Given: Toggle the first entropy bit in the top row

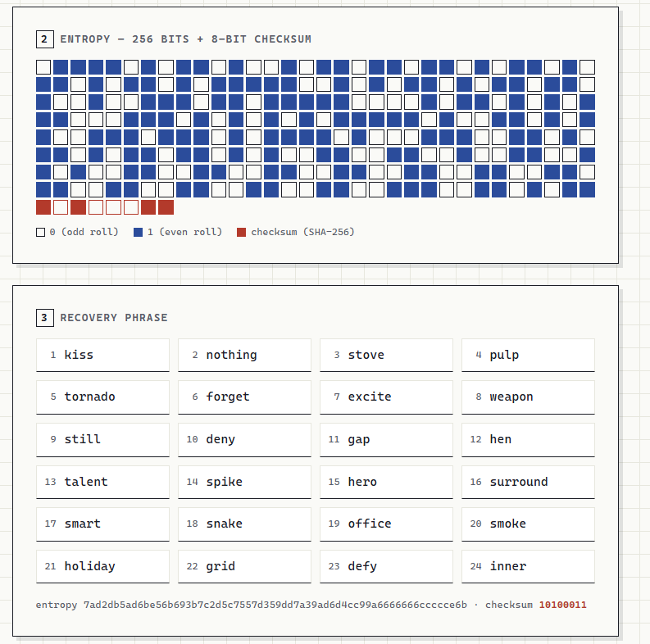Looking at the screenshot, I should (43, 67).
